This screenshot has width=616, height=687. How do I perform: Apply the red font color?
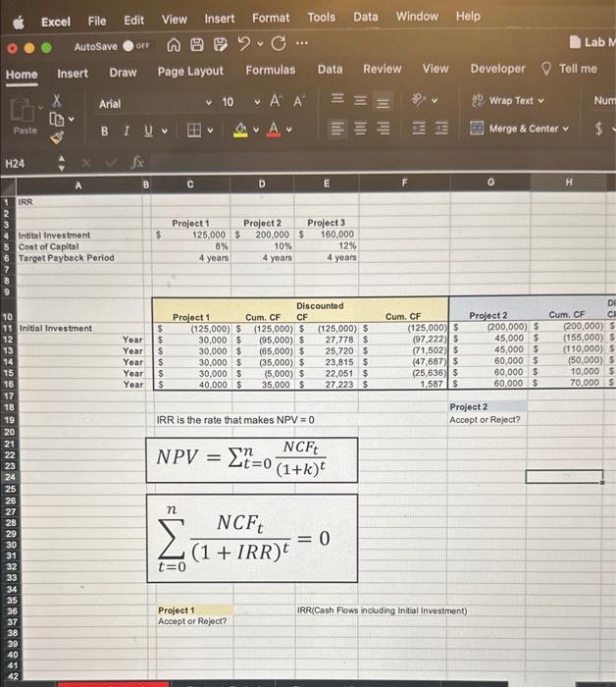[274, 130]
